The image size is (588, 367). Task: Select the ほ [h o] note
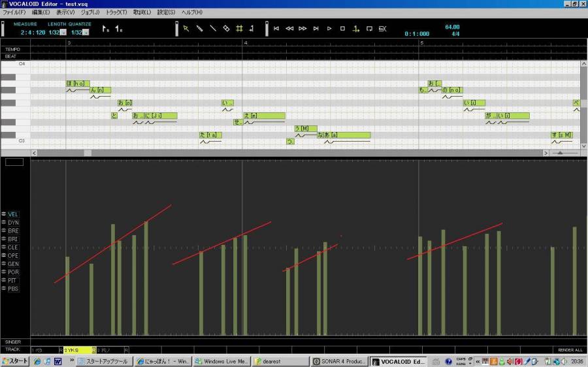(78, 84)
